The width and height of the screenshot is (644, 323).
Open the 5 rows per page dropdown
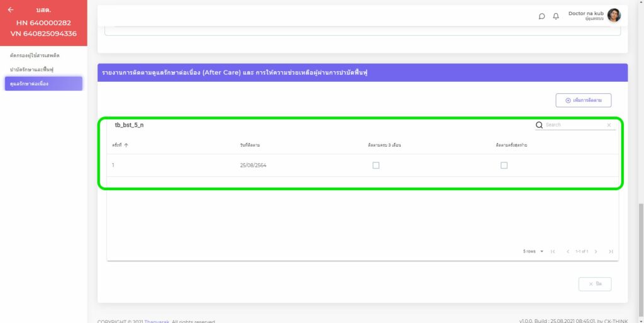click(533, 251)
